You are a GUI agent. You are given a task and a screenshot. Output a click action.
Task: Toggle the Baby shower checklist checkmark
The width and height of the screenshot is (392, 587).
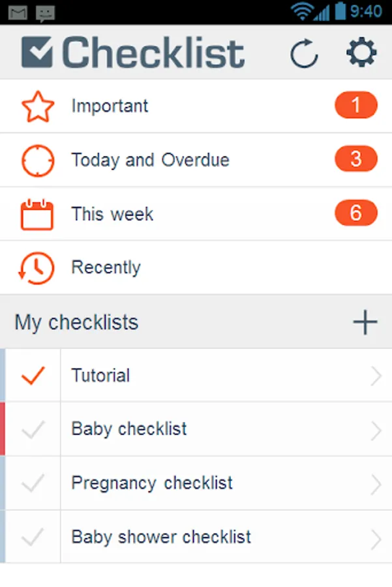pyautogui.click(x=33, y=537)
